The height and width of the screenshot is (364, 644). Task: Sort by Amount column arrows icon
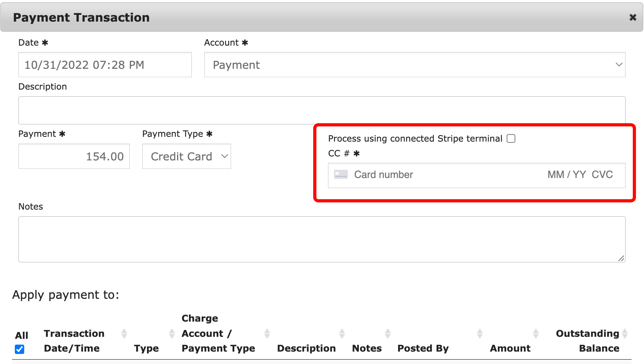(536, 334)
